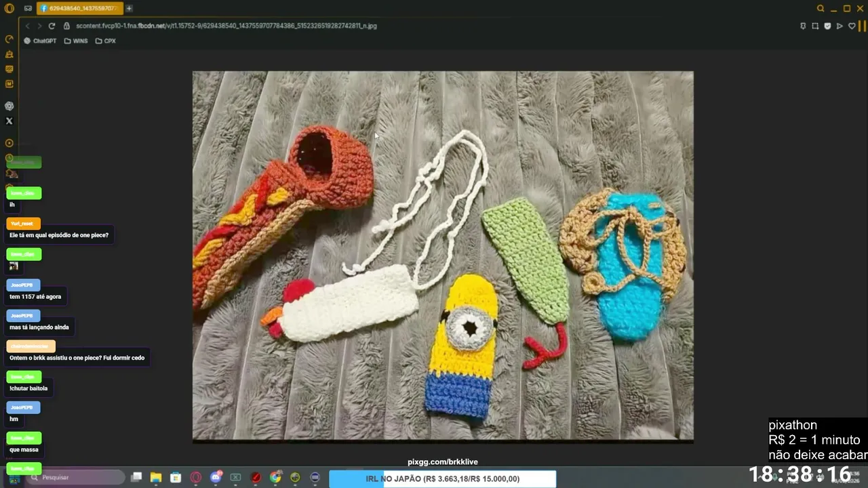Click chat message 'Ontem o brkk assistiu o one piece?'

[x=77, y=357]
